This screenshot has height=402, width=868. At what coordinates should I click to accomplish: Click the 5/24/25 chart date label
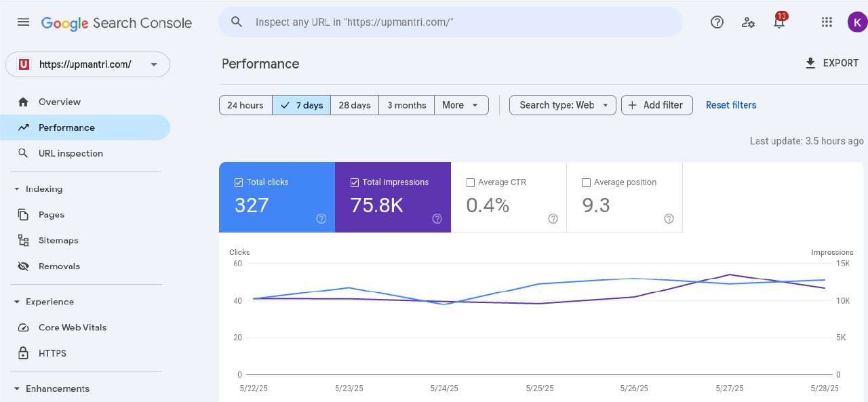(x=444, y=388)
